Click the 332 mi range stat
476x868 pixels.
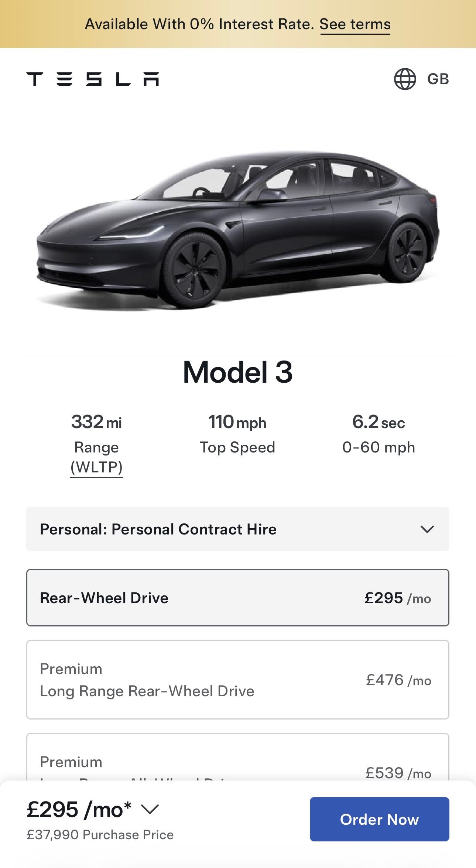coord(97,422)
